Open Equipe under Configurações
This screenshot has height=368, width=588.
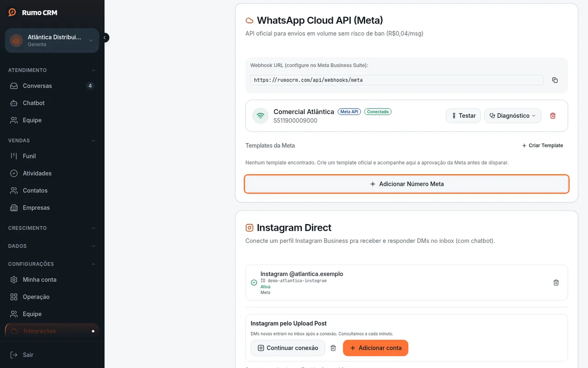[x=52, y=314]
